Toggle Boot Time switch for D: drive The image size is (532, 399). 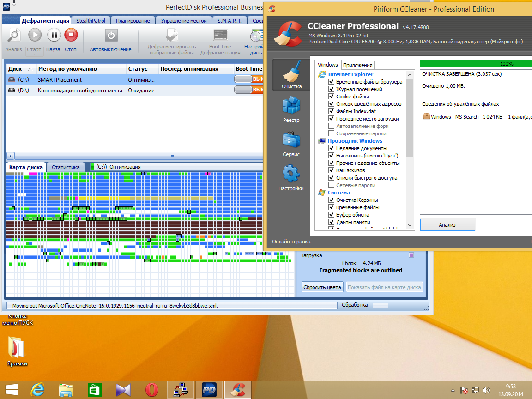pos(249,90)
